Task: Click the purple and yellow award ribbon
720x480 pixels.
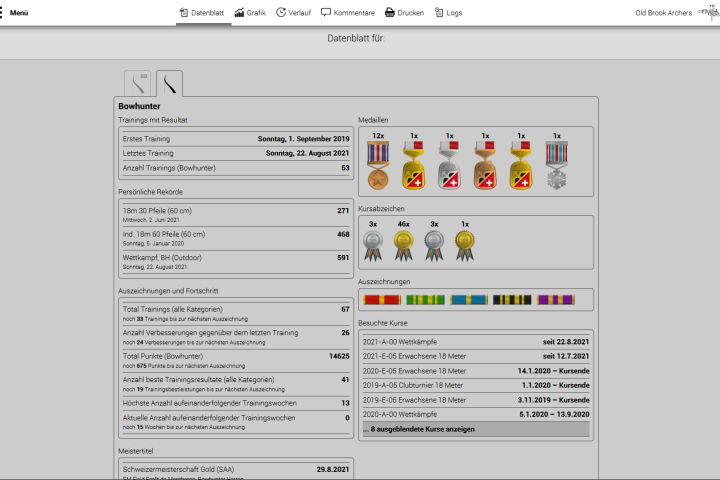Action: coord(556,299)
